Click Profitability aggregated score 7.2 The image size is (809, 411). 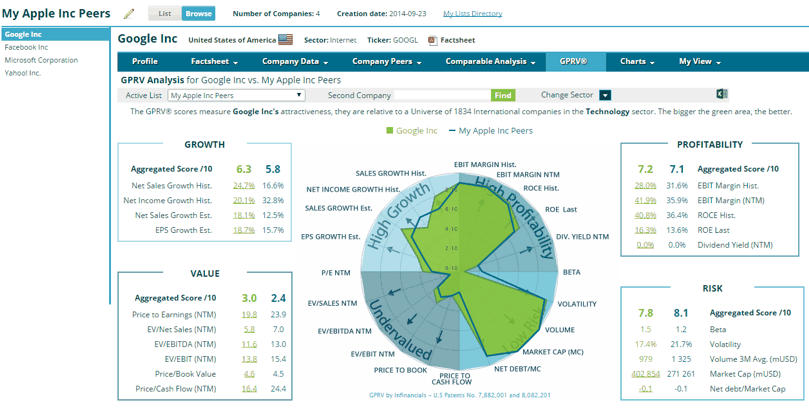[646, 169]
